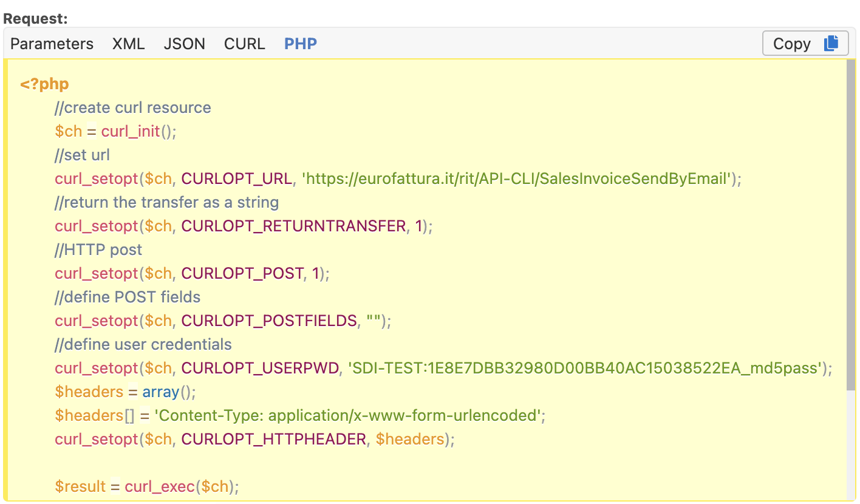Place cursor on the curl_exec($ch) call
860x504 pixels.
pyautogui.click(x=181, y=486)
